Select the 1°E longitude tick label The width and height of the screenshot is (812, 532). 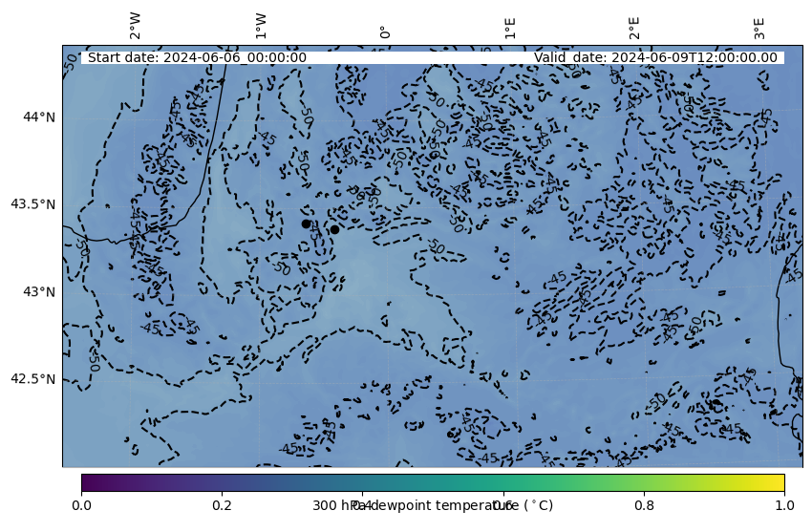click(510, 28)
